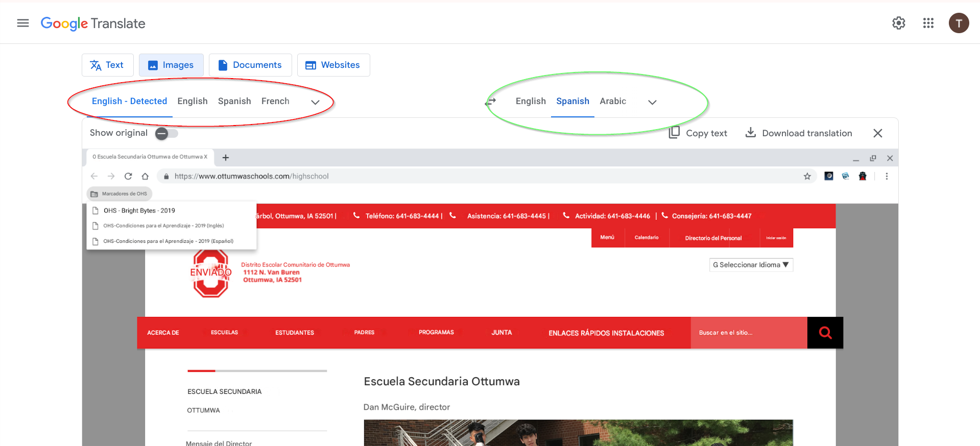Image resolution: width=980 pixels, height=446 pixels.
Task: Select English as target language
Action: click(531, 101)
